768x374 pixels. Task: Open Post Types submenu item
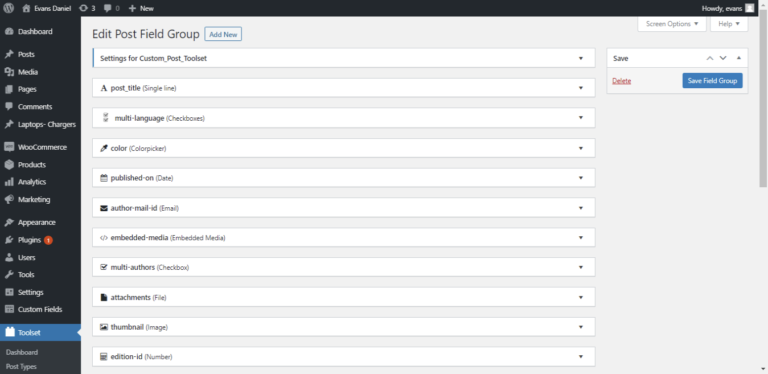tap(21, 367)
